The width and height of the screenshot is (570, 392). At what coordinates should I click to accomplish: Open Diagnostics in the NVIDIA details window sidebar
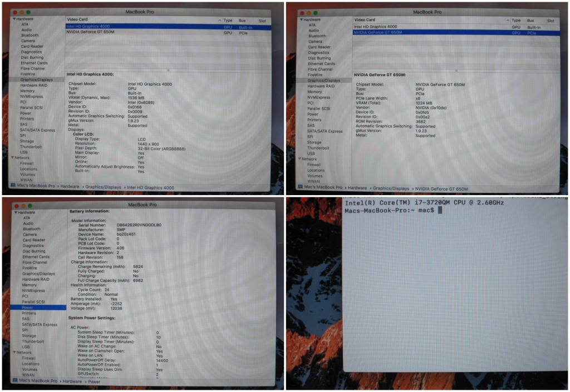318,53
